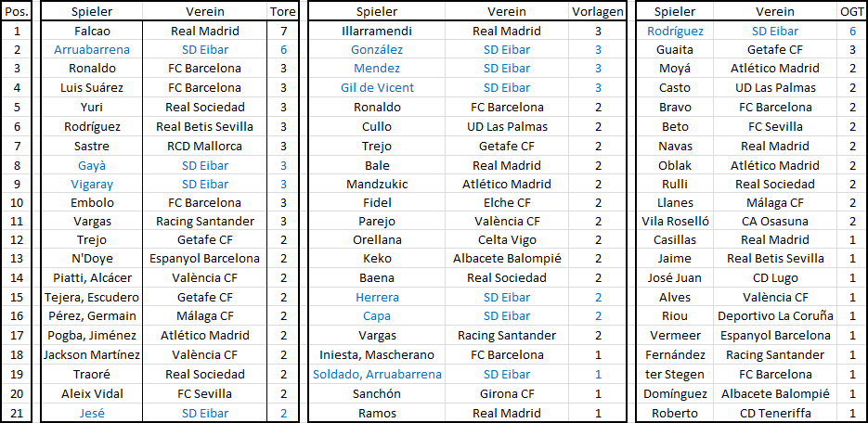Click the Espanyol Barcelona cell beside N'Doye

tap(204, 259)
